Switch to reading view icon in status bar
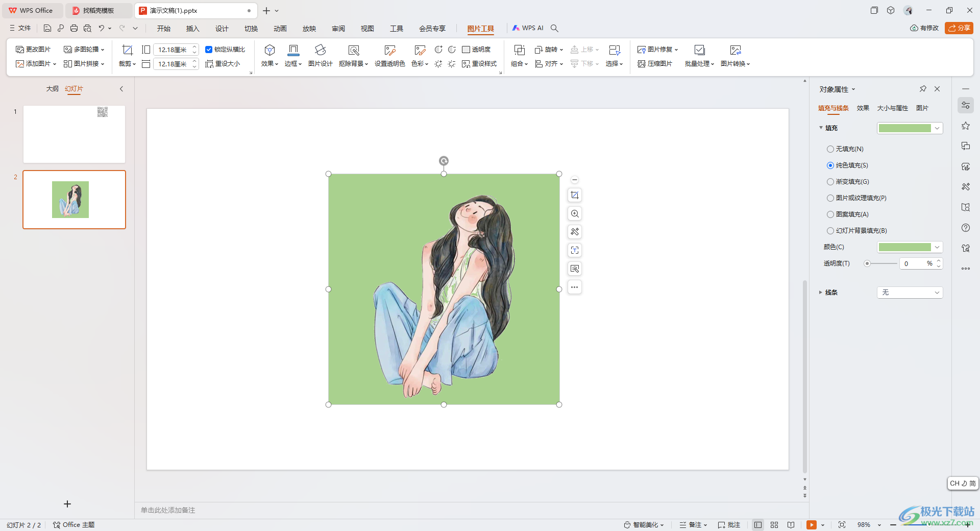 click(791, 525)
